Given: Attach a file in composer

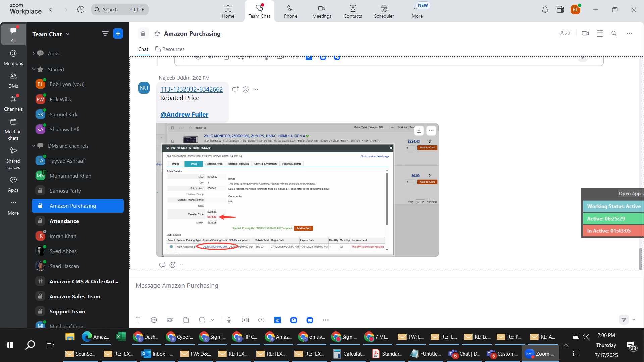Looking at the screenshot, I should [186, 320].
